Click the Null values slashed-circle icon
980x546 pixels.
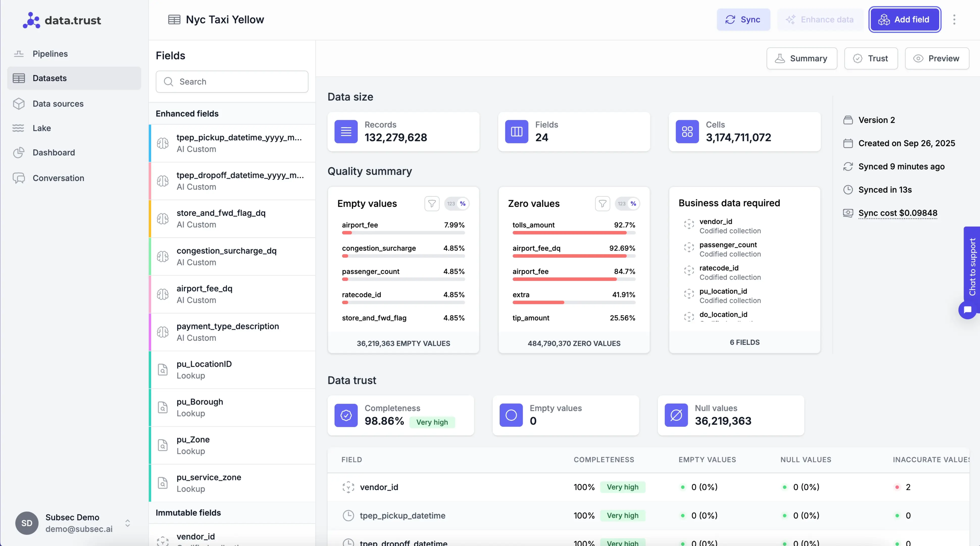676,415
